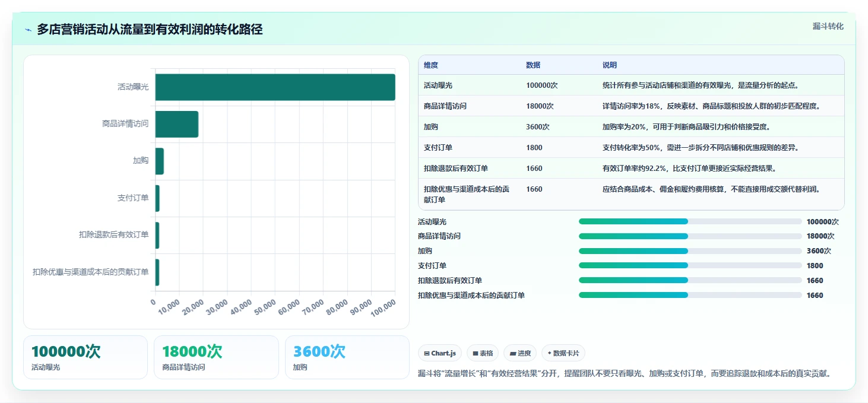Viewport: 868px width, 403px height.
Task: Click the 扣除退款后有效订单 bar in the chart
Action: [x=157, y=235]
